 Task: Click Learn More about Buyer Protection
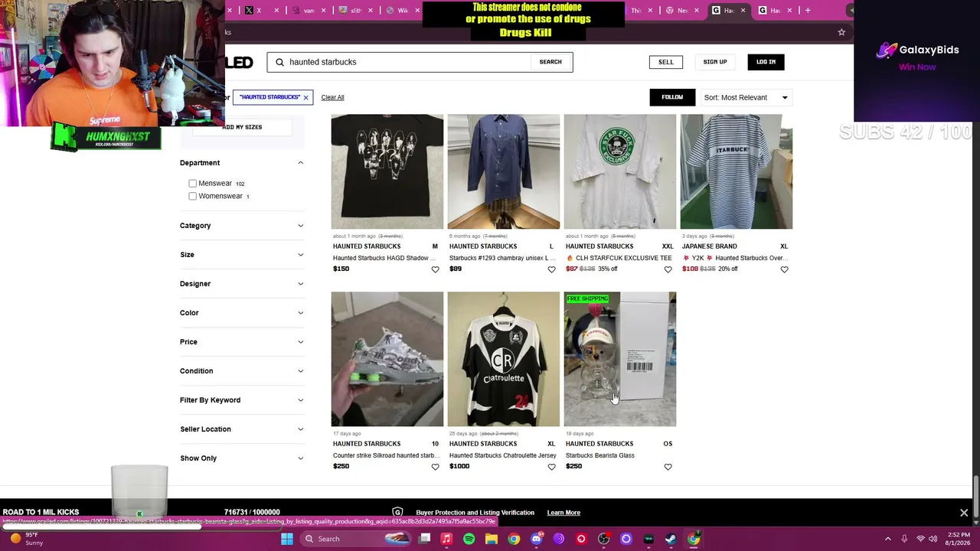pos(563,513)
